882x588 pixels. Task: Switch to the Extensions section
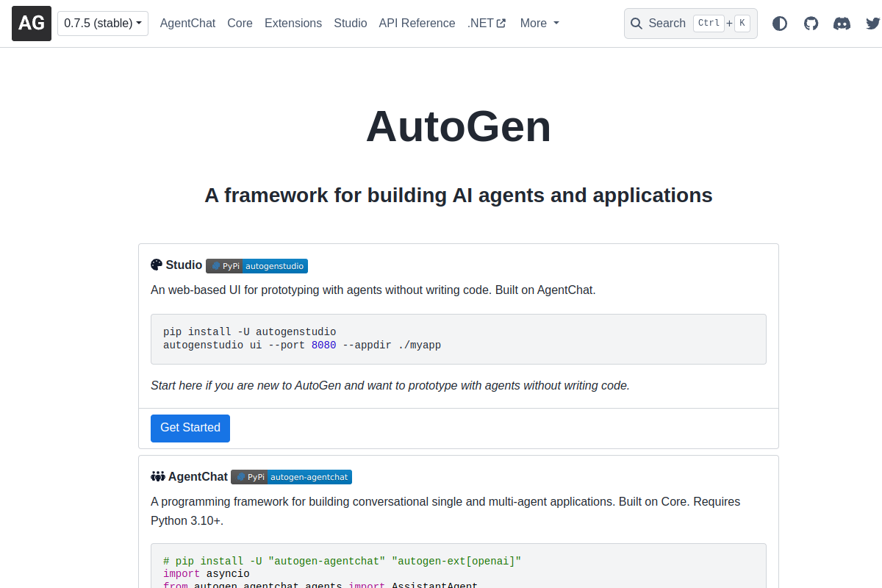293,23
